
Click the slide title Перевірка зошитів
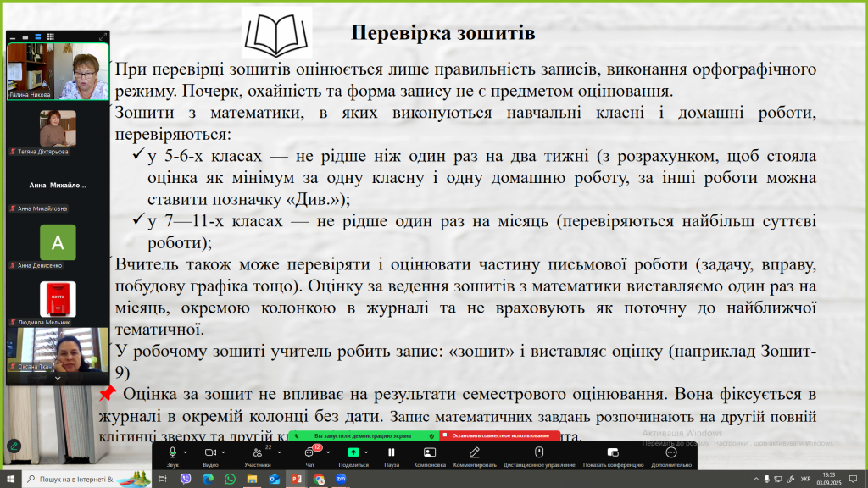[x=442, y=33]
